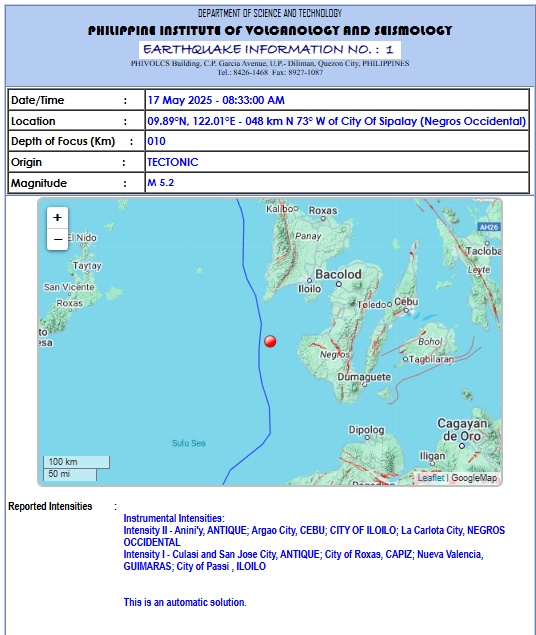
Task: Click the Bacolod city label on map
Action: (338, 274)
